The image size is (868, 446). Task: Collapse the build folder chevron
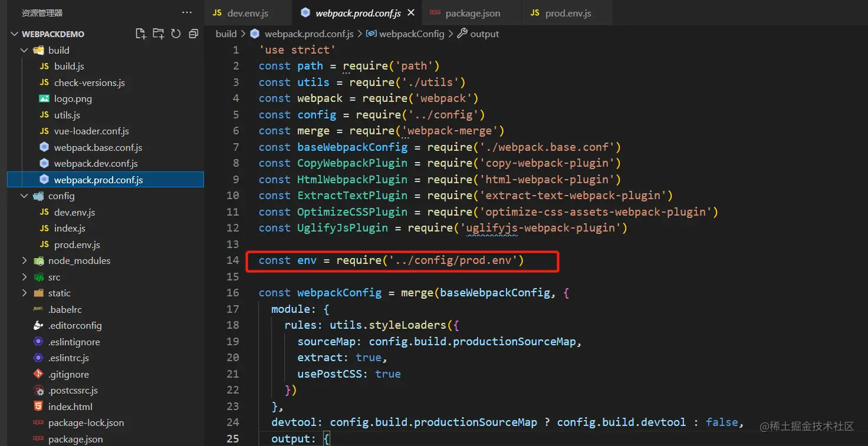pos(24,50)
